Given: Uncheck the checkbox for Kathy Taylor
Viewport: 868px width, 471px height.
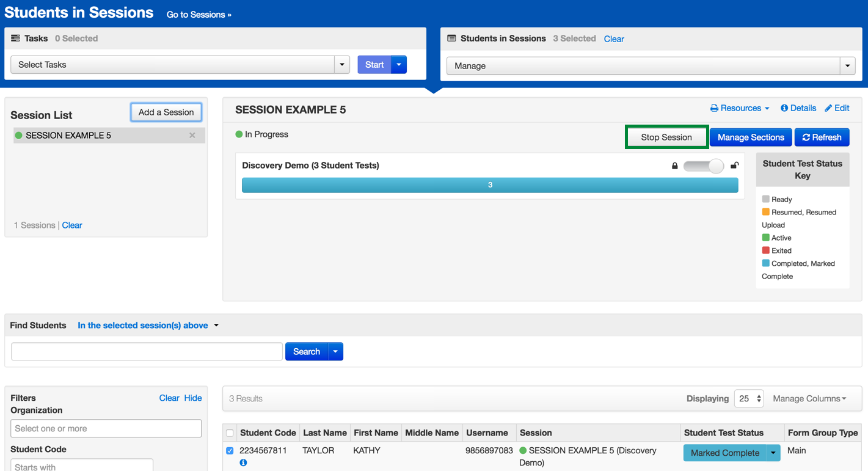Looking at the screenshot, I should [x=230, y=451].
